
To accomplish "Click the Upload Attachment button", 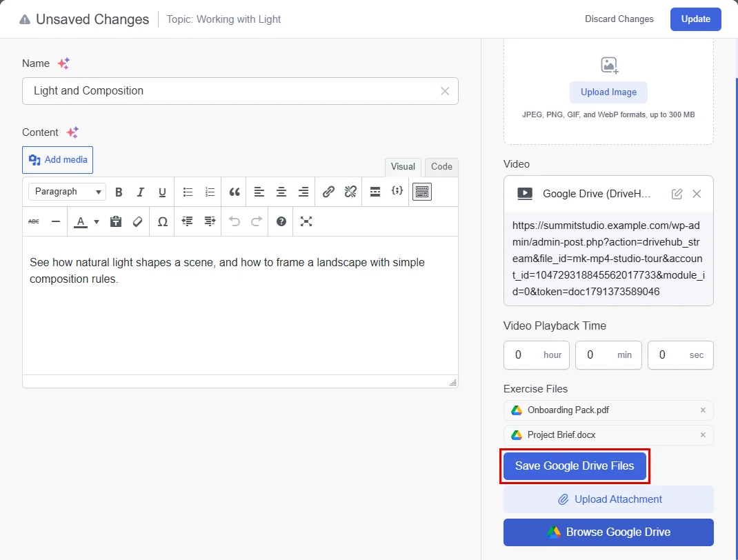I will click(608, 499).
